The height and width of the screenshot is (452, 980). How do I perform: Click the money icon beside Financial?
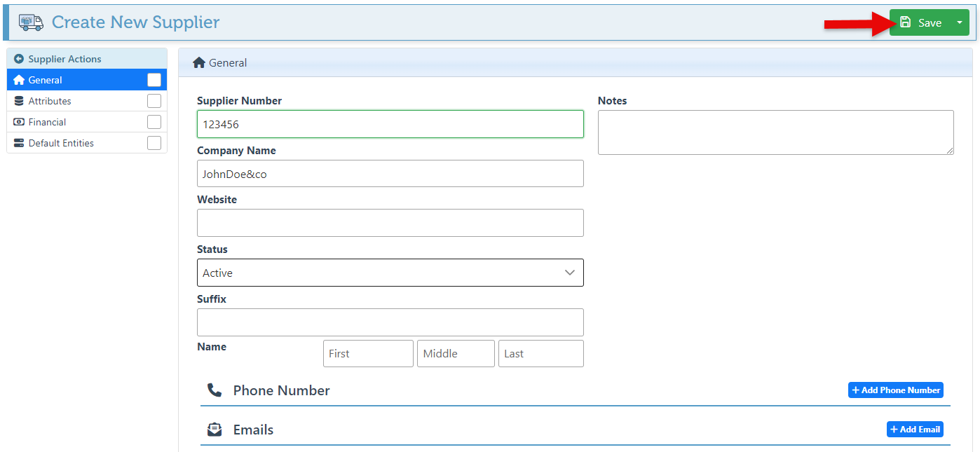19,122
